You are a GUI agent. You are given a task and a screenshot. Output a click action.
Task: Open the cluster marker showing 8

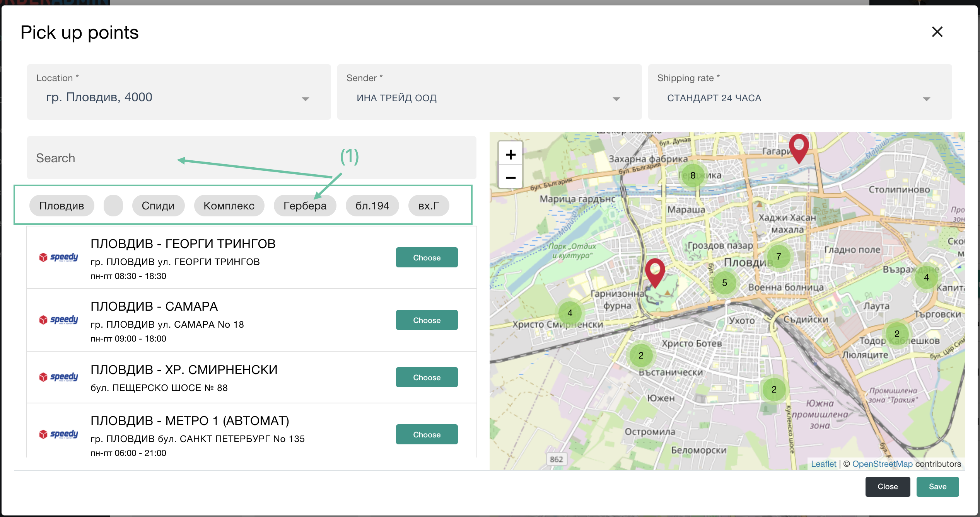(693, 175)
